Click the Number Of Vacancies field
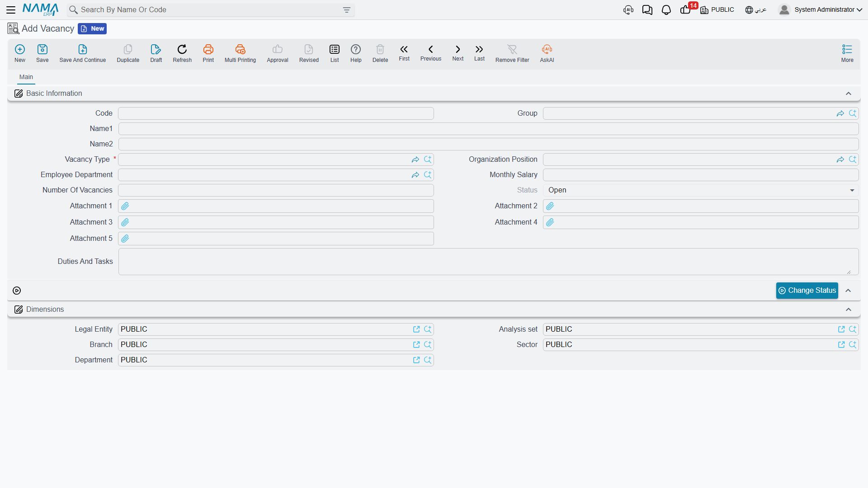This screenshot has width=868, height=488. [x=276, y=190]
